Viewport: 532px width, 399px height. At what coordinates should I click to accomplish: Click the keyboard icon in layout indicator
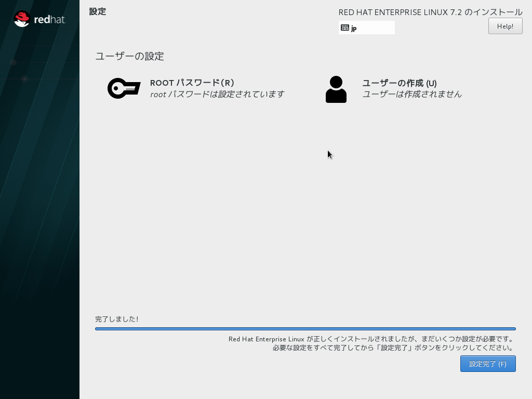(345, 28)
